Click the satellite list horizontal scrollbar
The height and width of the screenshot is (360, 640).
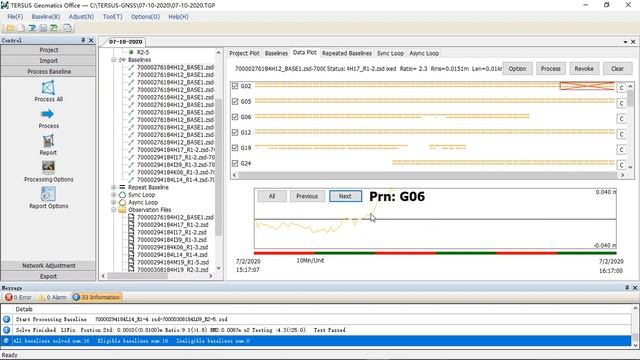pos(428,175)
